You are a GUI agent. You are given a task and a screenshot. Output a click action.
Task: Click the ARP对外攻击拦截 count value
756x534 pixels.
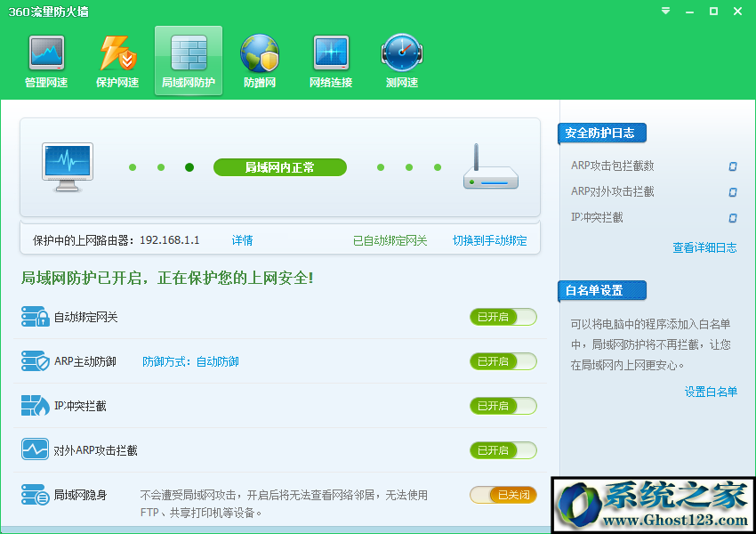click(732, 192)
